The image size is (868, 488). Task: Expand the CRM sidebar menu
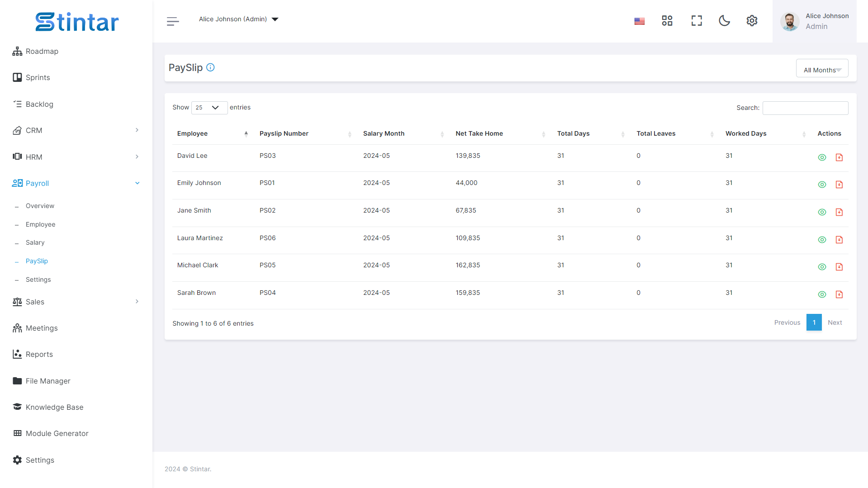[x=76, y=130]
